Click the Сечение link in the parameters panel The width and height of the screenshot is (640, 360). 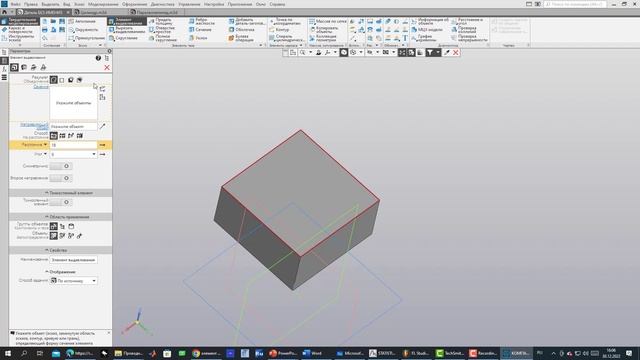(x=40, y=87)
